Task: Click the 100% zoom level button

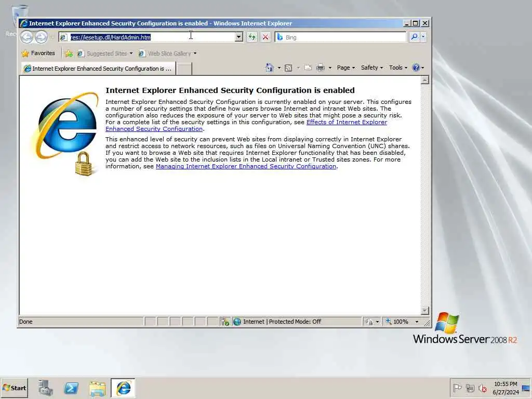Action: 397,322
